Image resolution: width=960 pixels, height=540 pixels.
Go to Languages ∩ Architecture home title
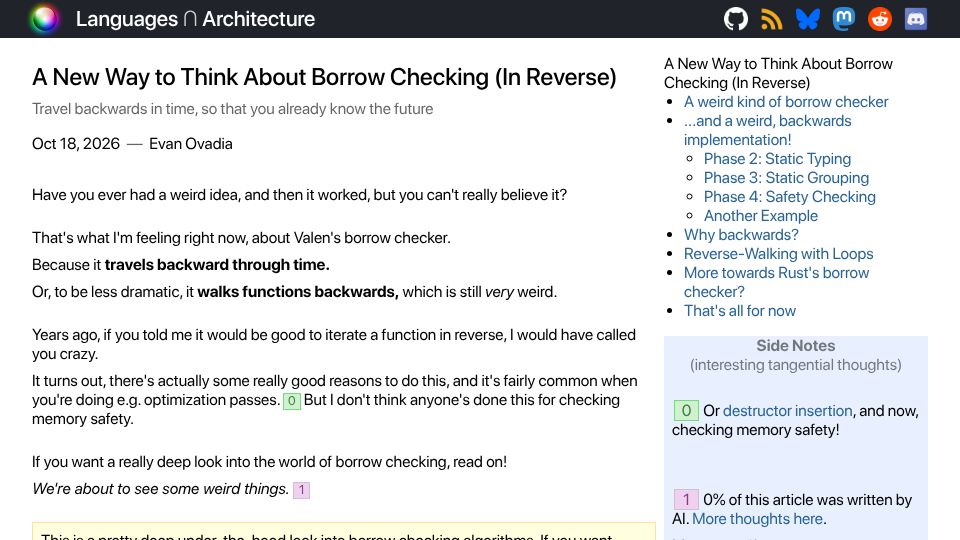(x=195, y=19)
